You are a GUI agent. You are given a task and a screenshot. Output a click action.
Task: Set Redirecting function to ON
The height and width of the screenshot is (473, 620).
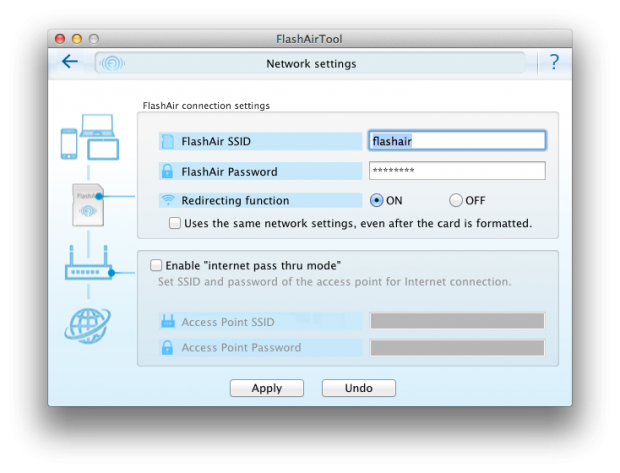coord(377,200)
